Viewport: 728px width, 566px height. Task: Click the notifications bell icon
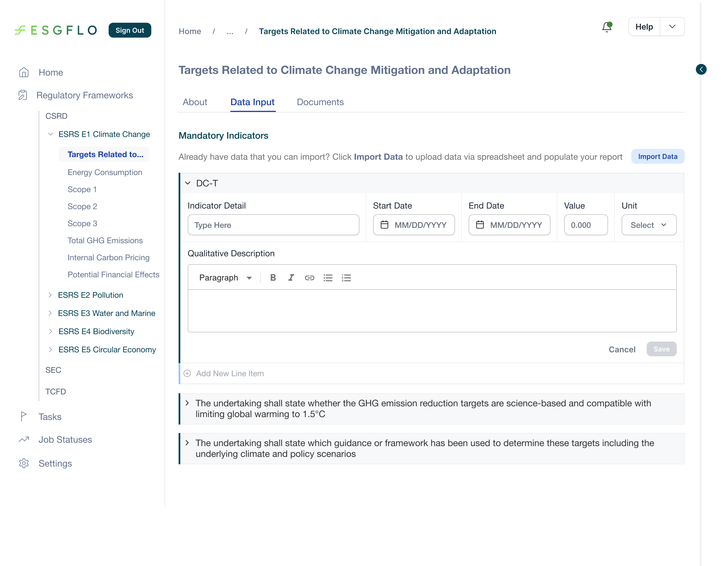607,27
